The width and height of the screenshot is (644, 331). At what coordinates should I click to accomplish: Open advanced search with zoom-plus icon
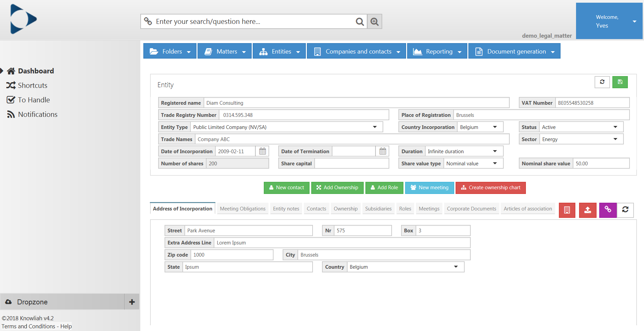374,22
